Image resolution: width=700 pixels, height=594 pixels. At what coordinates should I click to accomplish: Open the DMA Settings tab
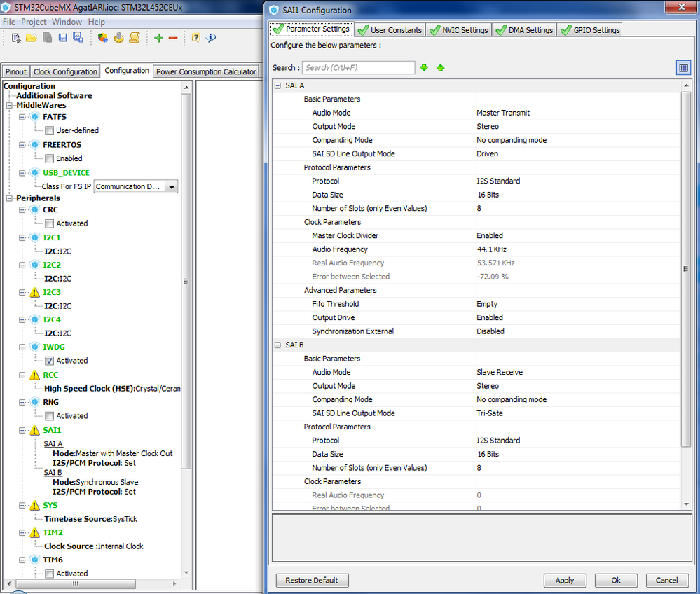click(x=525, y=30)
